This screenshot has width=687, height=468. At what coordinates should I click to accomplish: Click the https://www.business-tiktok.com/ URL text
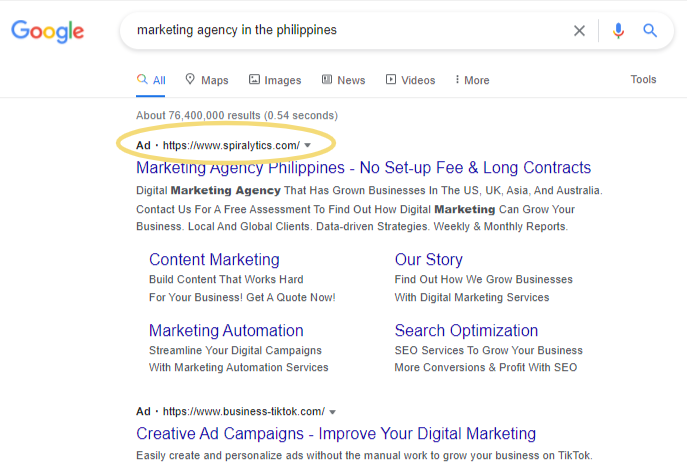(244, 411)
